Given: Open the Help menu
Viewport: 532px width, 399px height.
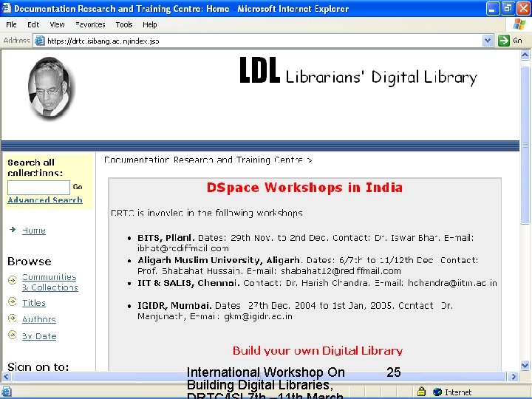Looking at the screenshot, I should pos(149,25).
